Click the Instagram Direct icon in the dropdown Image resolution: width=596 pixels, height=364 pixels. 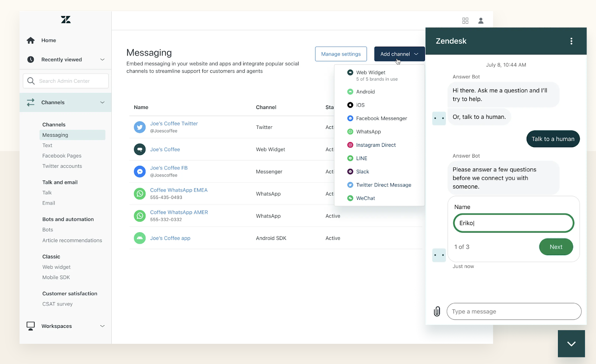pyautogui.click(x=350, y=145)
